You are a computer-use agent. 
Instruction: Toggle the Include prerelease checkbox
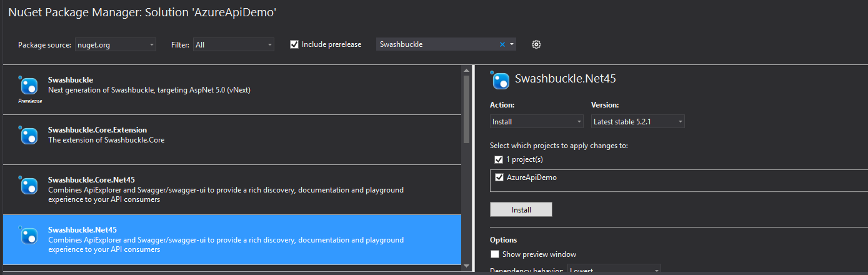tap(294, 44)
